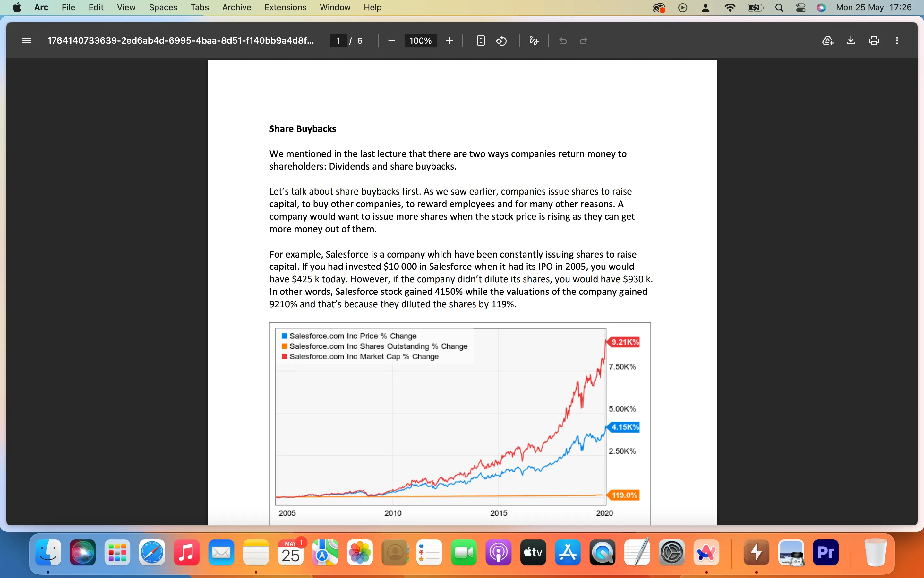Open the Spaces menu
This screenshot has width=924, height=578.
163,7
